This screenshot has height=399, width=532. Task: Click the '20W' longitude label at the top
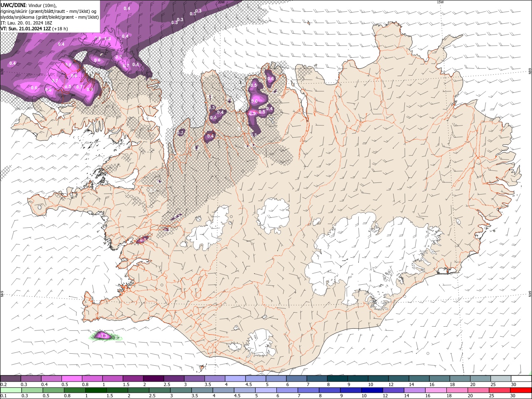tap(221, 2)
